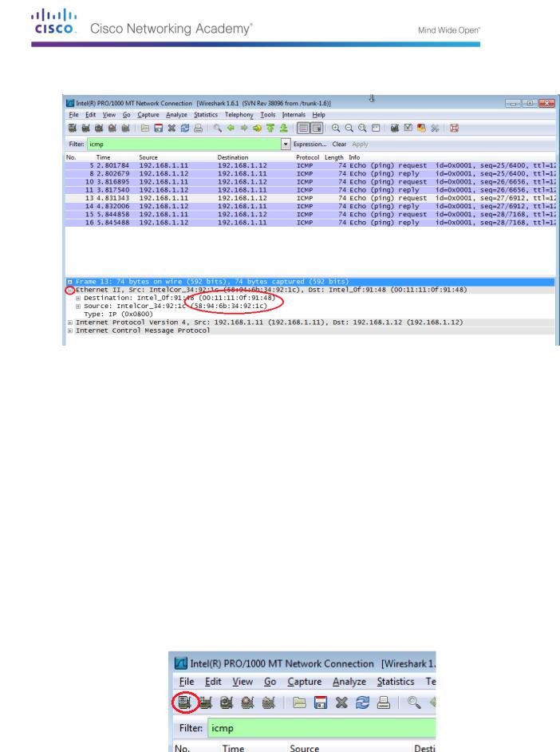Expand the Internet Protocol Version 4 node
560x752 pixels.
[x=70, y=323]
